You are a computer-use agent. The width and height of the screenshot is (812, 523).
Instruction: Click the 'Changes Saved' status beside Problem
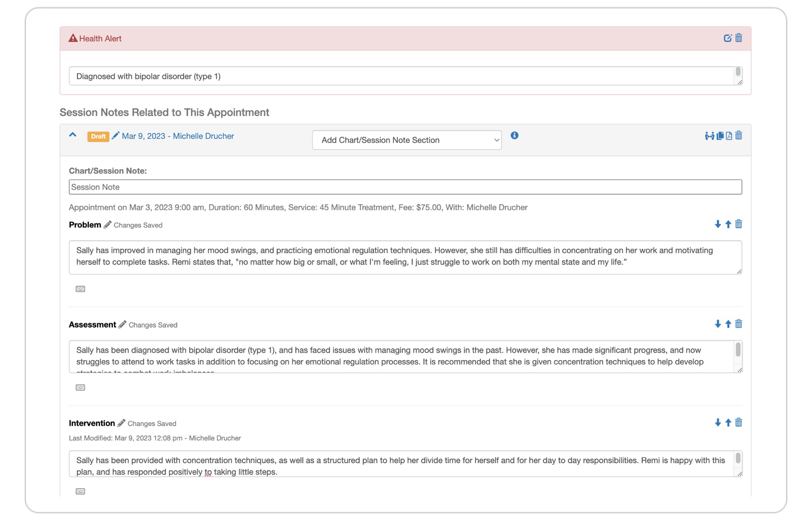tap(138, 225)
